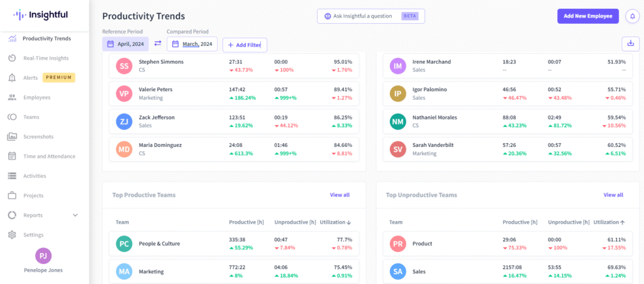Viewport: 644px width, 284px height.
Task: Click Add Filter button
Action: click(245, 45)
